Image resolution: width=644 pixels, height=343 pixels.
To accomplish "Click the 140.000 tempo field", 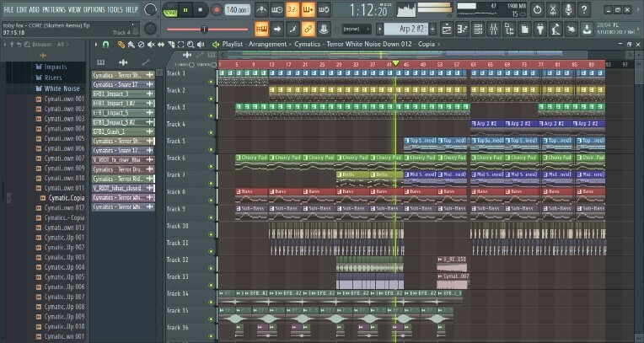I will [238, 10].
